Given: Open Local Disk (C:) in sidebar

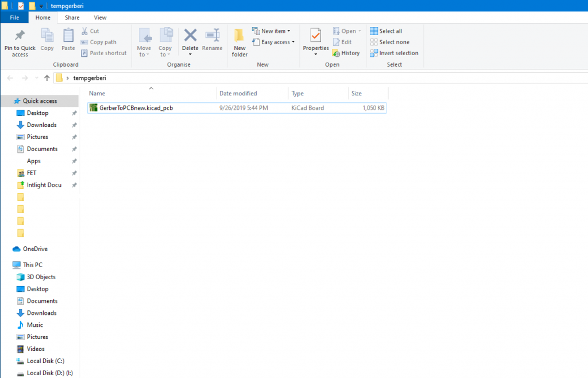Looking at the screenshot, I should 45,361.
